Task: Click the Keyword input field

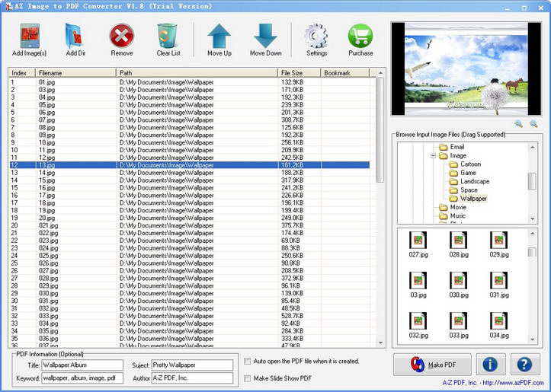Action: [82, 378]
